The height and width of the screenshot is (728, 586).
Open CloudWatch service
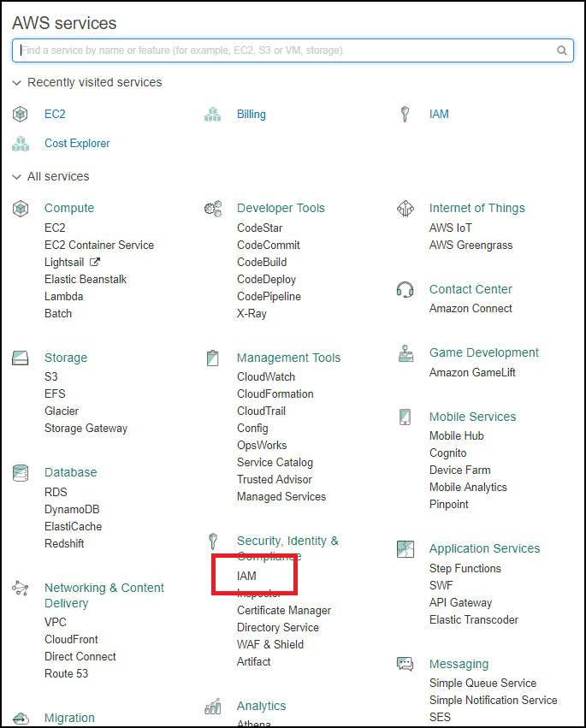point(266,377)
